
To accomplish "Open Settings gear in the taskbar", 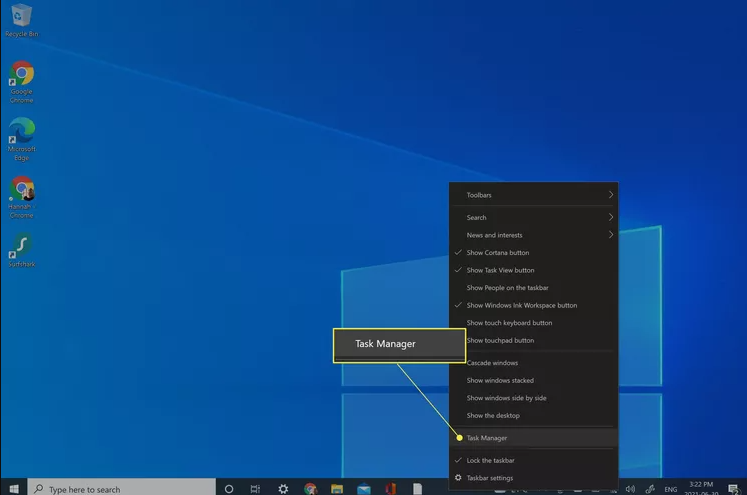I will pyautogui.click(x=283, y=489).
